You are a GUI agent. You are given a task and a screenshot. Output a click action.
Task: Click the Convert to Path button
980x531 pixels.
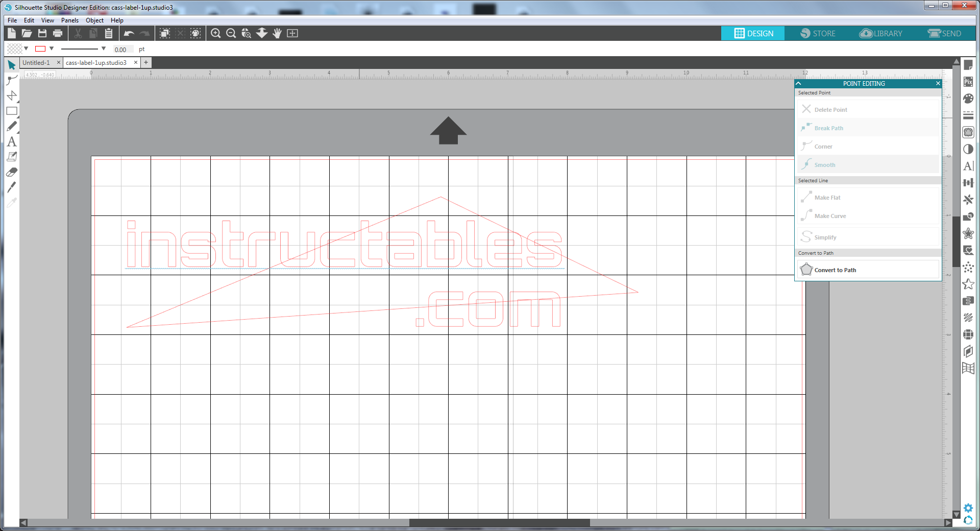pyautogui.click(x=868, y=270)
